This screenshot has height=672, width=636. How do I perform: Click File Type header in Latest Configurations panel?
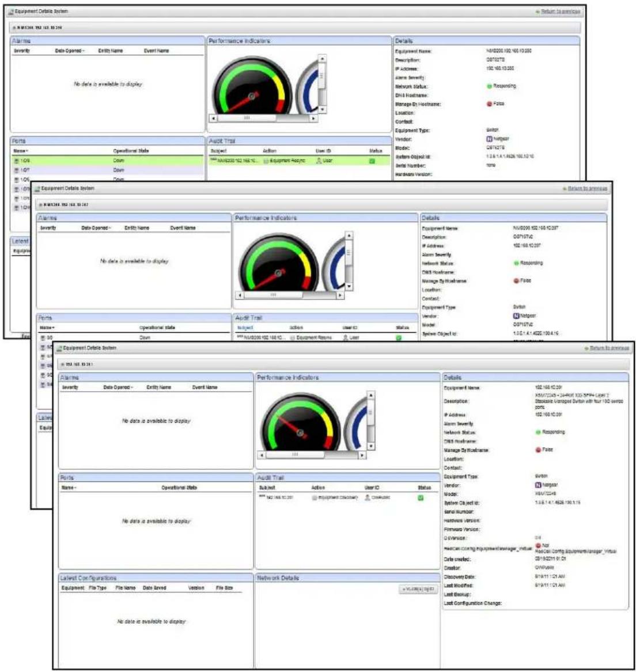[x=97, y=588]
